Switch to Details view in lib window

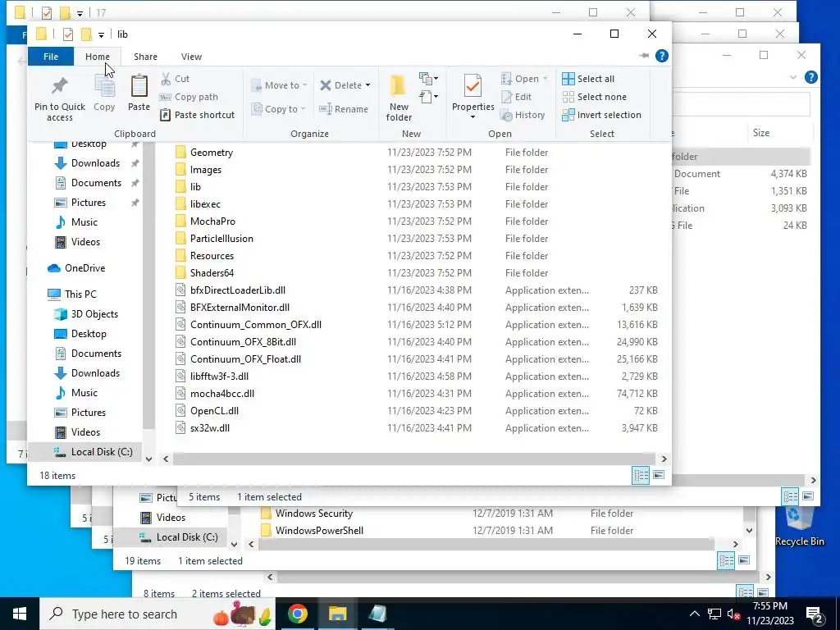tap(641, 475)
